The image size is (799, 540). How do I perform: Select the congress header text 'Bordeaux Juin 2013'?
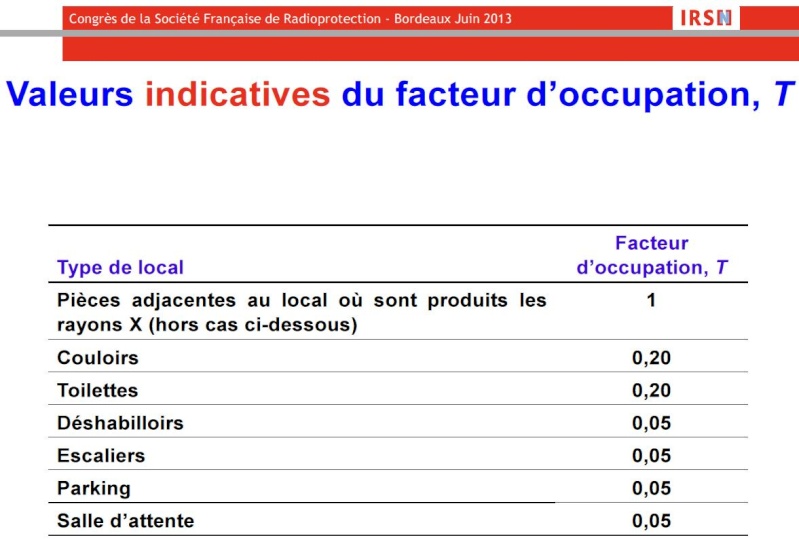click(452, 19)
